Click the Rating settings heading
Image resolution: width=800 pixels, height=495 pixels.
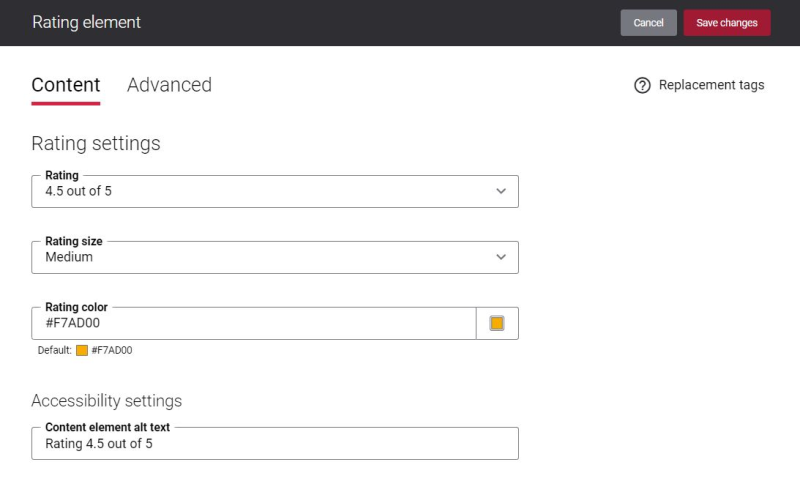tap(96, 144)
